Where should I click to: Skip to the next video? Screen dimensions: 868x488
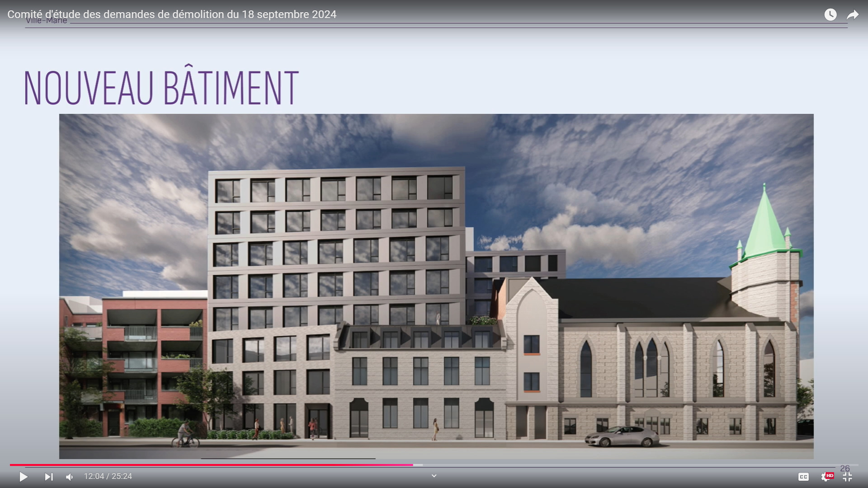(x=49, y=477)
